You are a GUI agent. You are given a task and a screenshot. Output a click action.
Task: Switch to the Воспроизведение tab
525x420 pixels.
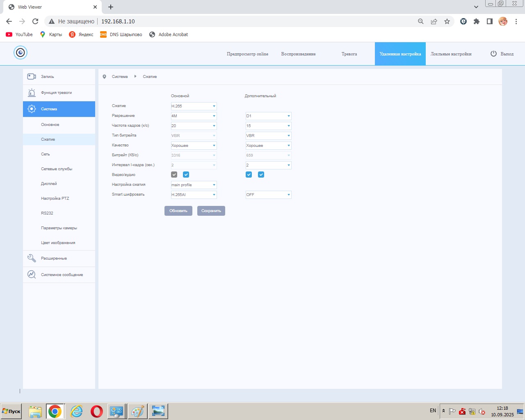[298, 54]
